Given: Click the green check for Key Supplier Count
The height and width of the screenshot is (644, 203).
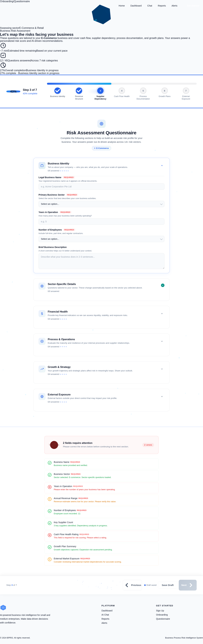Looking at the screenshot, I should pyautogui.click(x=50, y=523).
